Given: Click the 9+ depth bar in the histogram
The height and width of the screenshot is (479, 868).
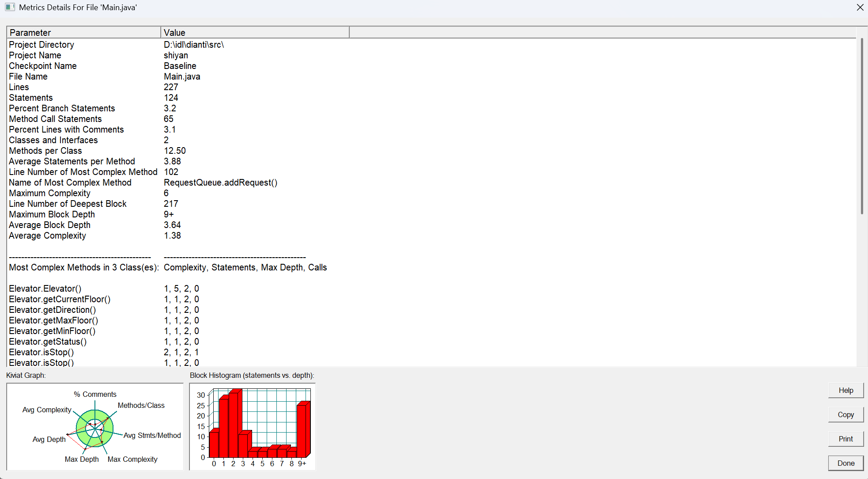Looking at the screenshot, I should [x=302, y=431].
